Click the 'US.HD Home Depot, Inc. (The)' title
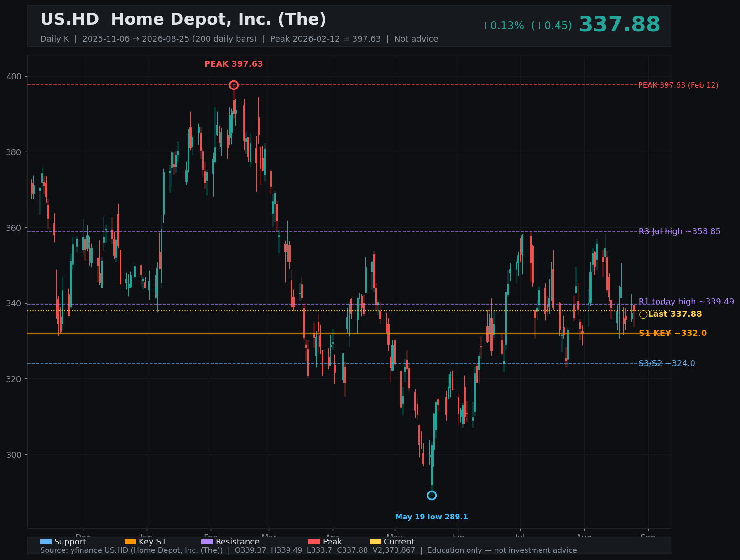The width and height of the screenshot is (740, 560). pos(183,20)
